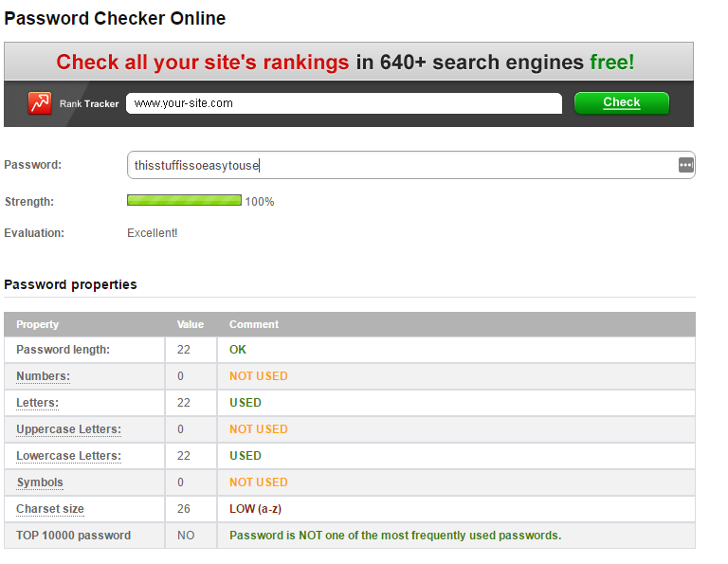Click the Property column header
The height and width of the screenshot is (564, 728).
point(38,324)
